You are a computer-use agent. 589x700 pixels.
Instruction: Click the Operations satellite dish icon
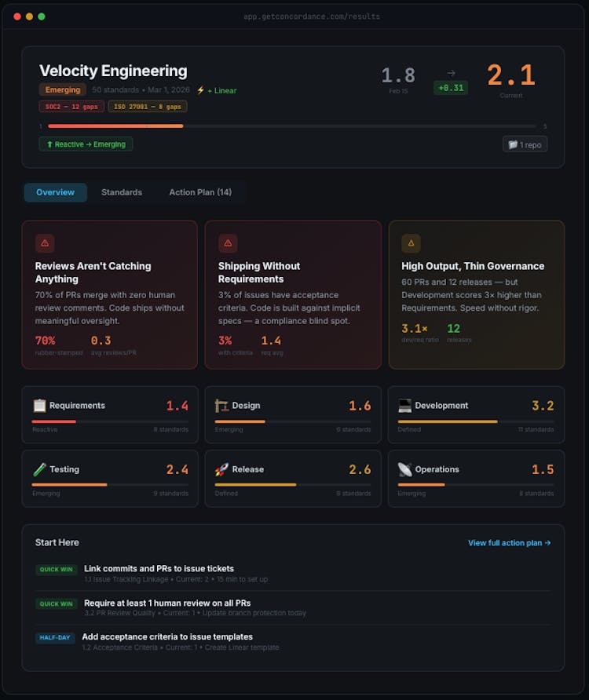coord(404,469)
